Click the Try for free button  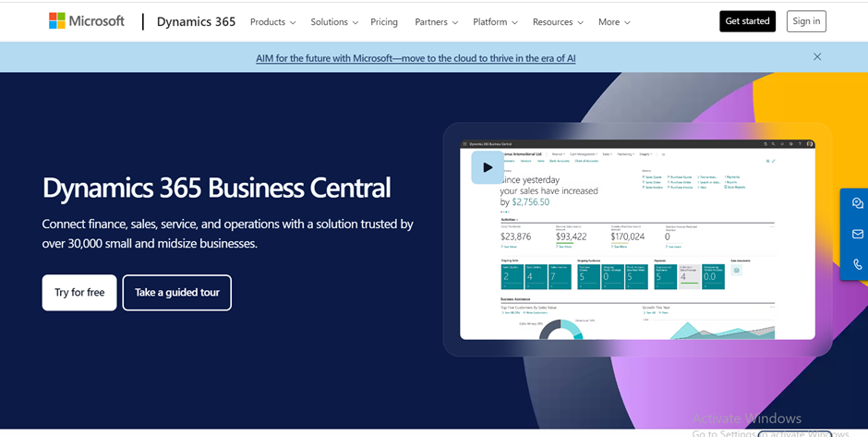(79, 293)
